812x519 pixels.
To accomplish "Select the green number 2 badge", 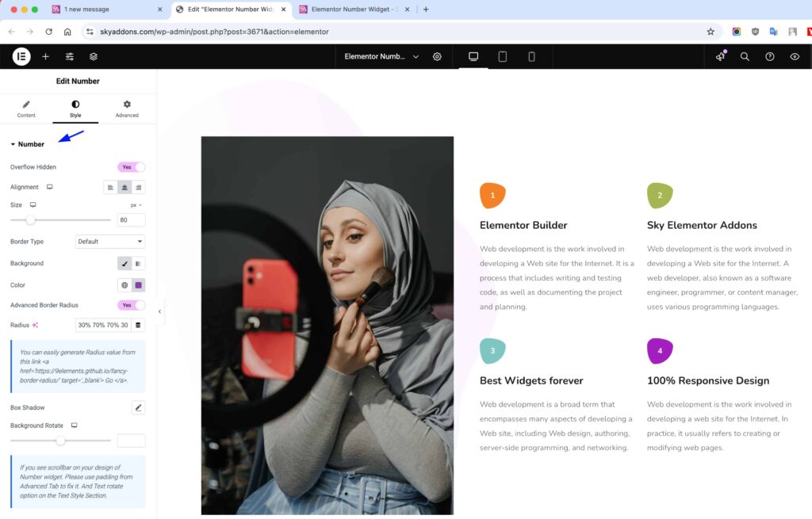I will pyautogui.click(x=660, y=195).
